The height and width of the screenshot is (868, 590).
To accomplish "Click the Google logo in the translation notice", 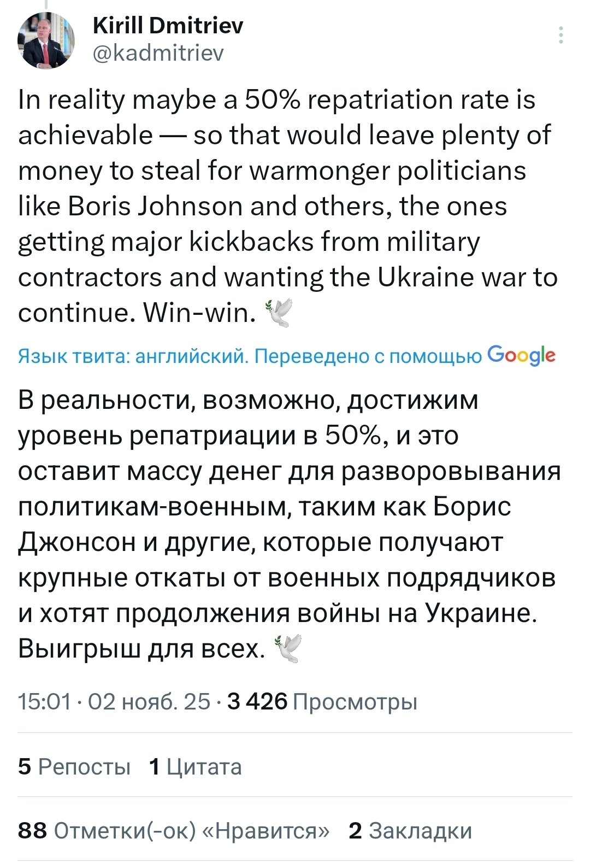I will coord(521,356).
